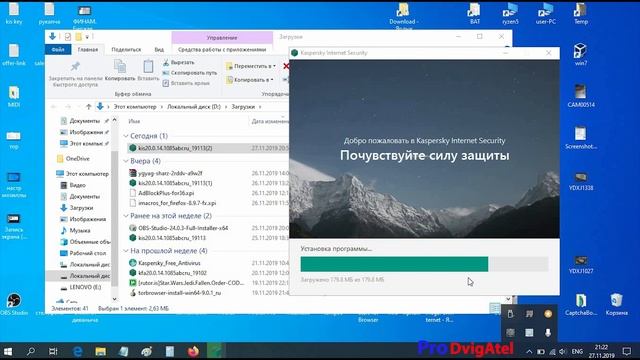Switch the ENG input language indicator
This screenshot has width=640, height=360.
577,351
